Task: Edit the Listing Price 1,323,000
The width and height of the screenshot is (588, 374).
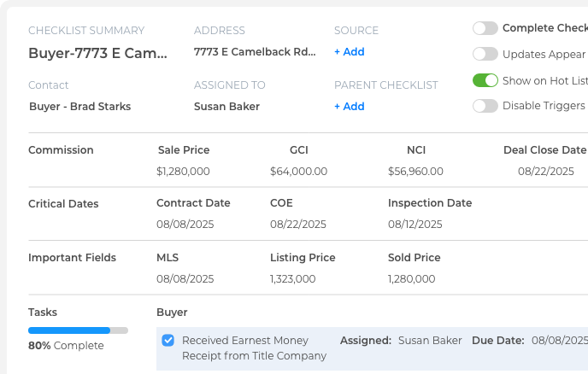Action: pos(292,279)
